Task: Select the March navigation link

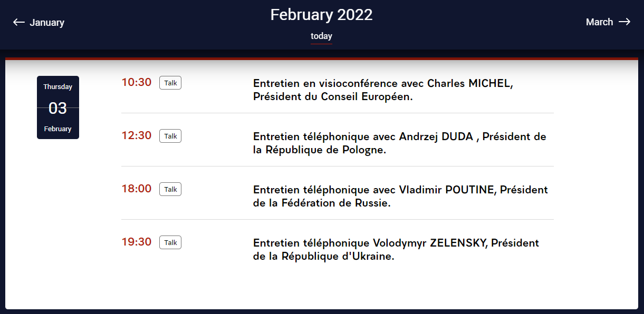Action: [599, 22]
